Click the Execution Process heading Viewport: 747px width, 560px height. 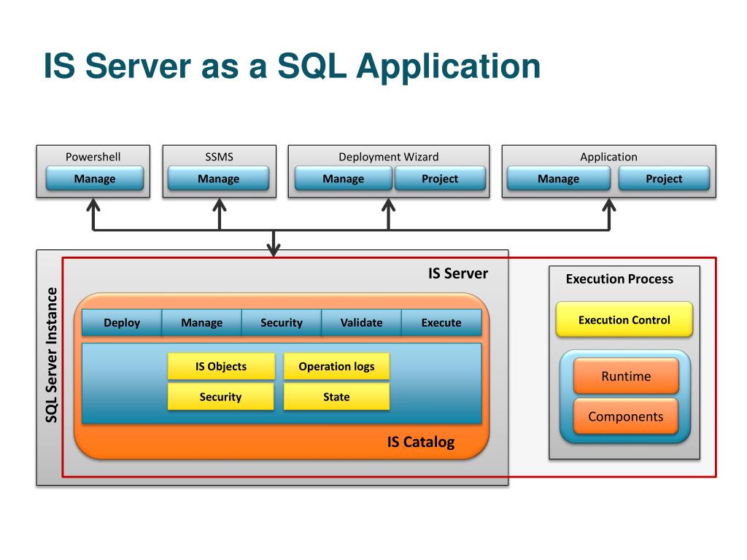point(619,279)
